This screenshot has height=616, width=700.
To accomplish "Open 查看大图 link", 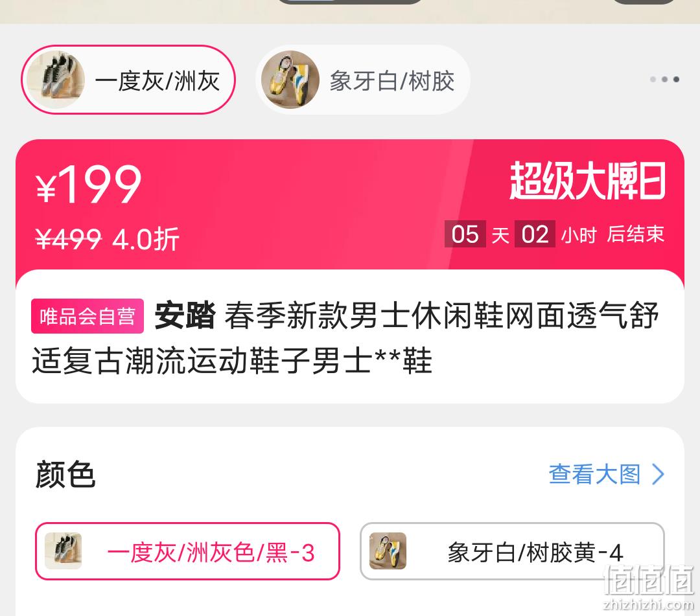I will pyautogui.click(x=594, y=473).
